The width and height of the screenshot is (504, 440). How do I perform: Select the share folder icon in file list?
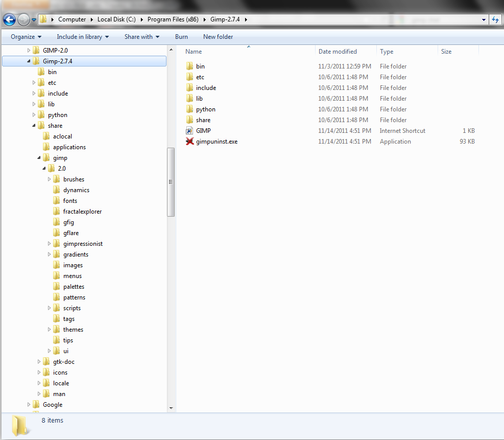pos(189,120)
